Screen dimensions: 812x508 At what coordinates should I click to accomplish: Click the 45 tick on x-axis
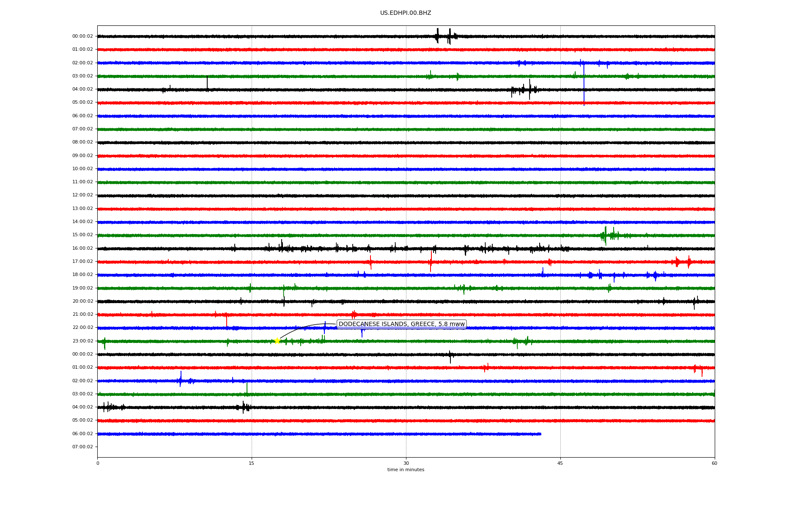[560, 463]
